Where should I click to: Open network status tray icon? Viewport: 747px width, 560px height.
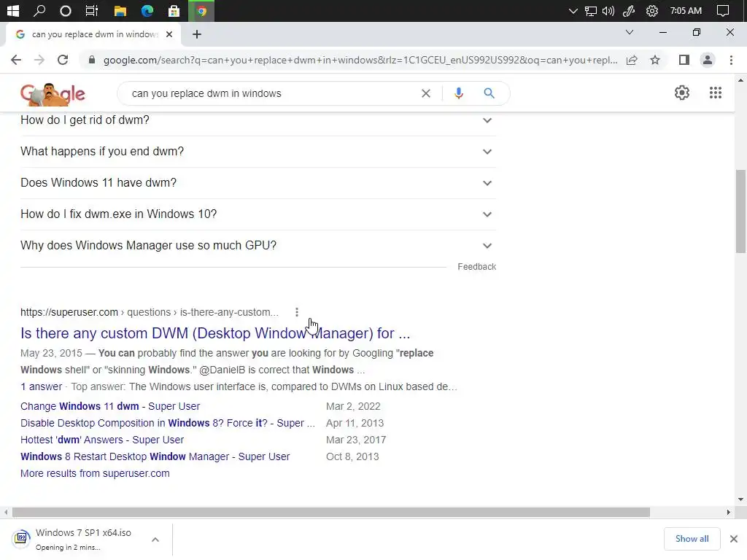click(591, 10)
